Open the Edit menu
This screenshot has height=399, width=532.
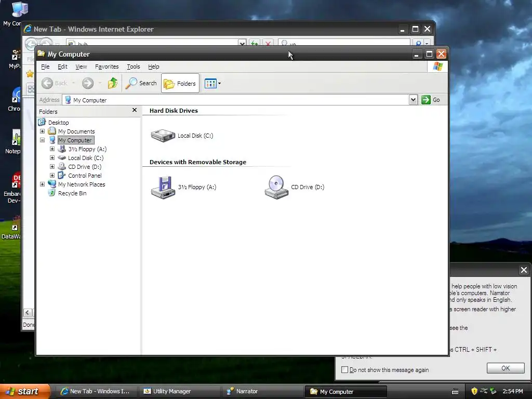(x=62, y=66)
